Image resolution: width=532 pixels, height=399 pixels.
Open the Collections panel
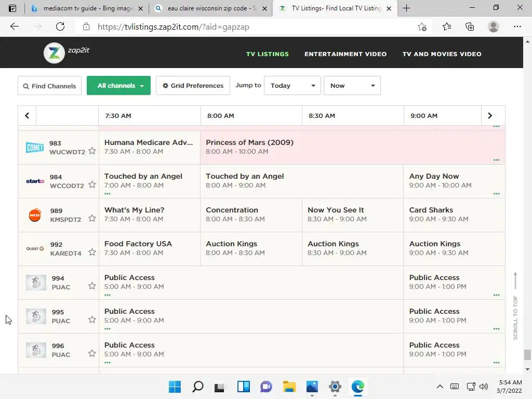tap(470, 26)
